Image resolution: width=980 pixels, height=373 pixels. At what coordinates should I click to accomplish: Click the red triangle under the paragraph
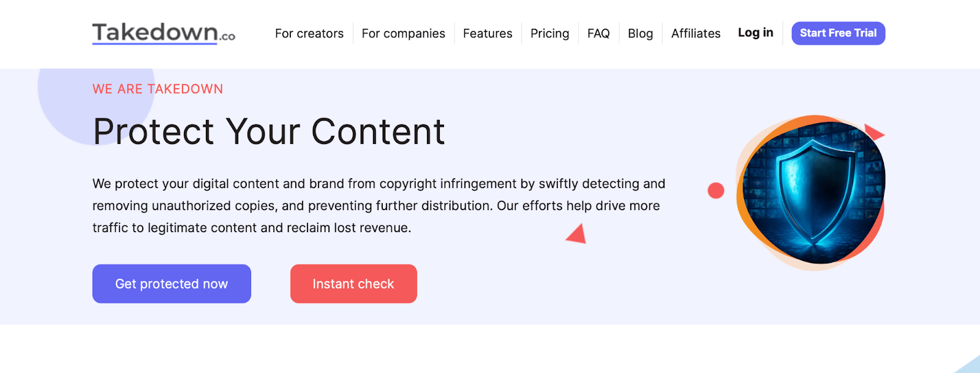[x=578, y=235]
